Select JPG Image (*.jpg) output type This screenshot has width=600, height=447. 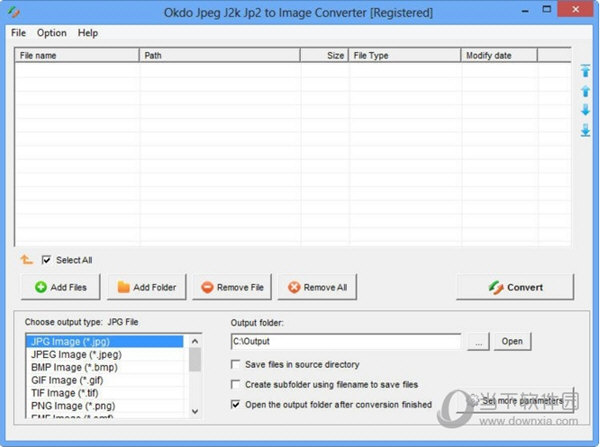tap(104, 341)
